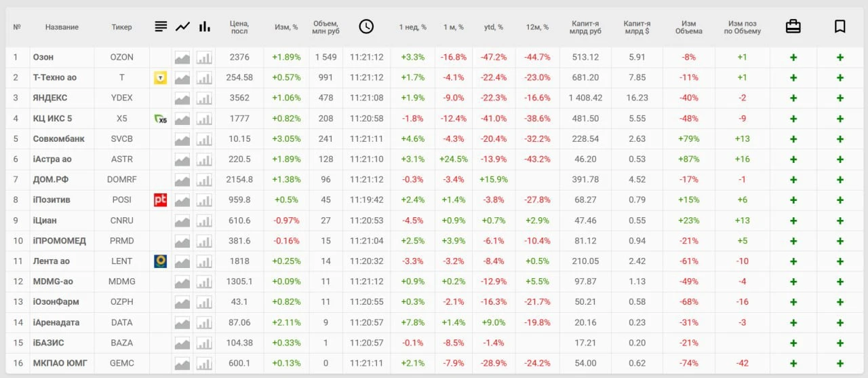Open the Т-Техно ао stock link
This screenshot has width=868, height=378.
[x=55, y=78]
